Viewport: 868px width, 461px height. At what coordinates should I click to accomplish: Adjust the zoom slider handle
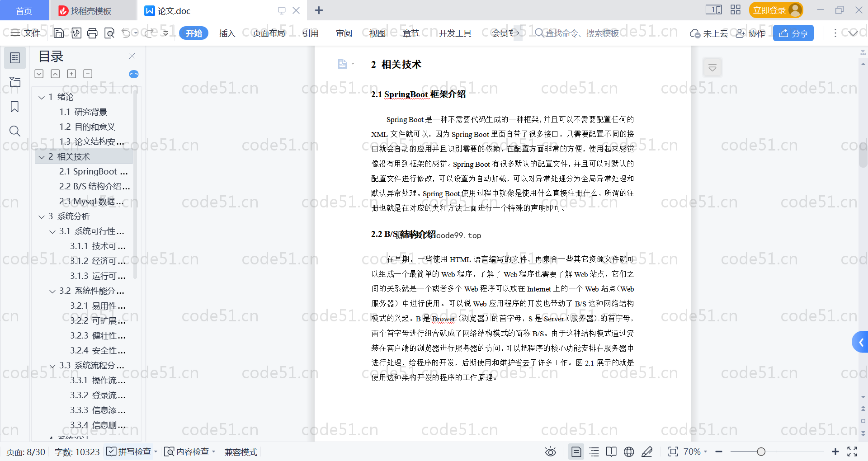(x=761, y=452)
